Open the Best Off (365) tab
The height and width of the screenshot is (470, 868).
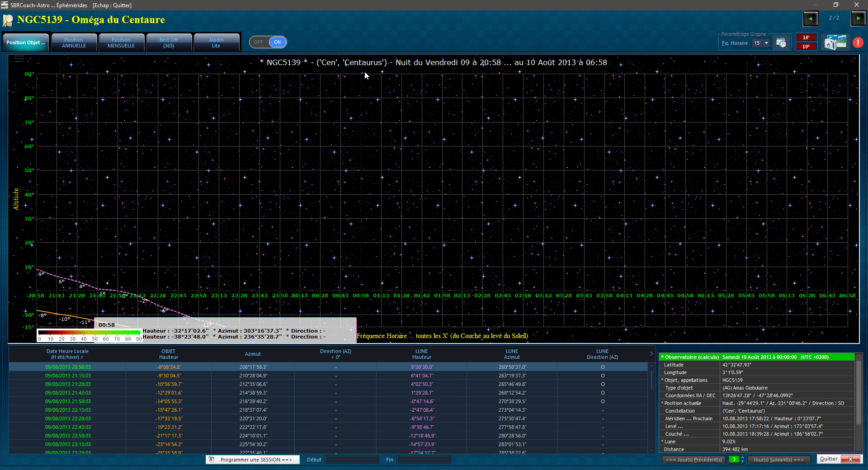click(x=169, y=42)
